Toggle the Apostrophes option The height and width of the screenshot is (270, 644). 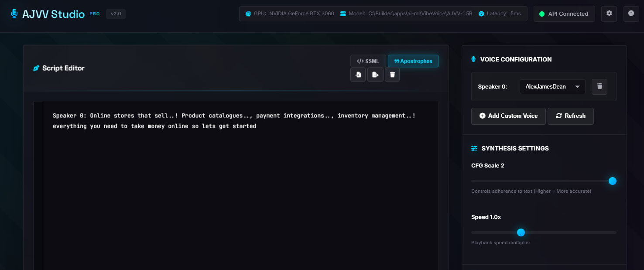coord(413,61)
